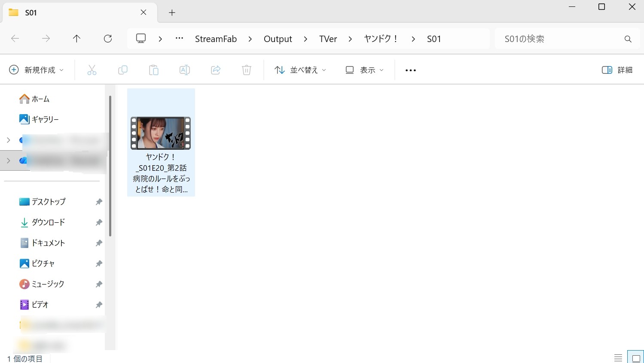644x363 pixels.
Task: Go back to the previous folder
Action: point(15,39)
